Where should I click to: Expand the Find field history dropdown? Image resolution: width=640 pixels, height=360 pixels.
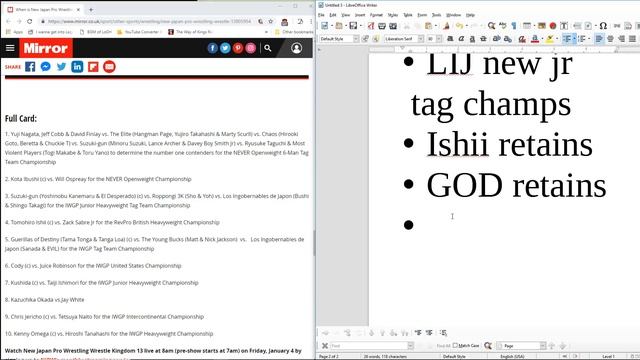(411, 346)
